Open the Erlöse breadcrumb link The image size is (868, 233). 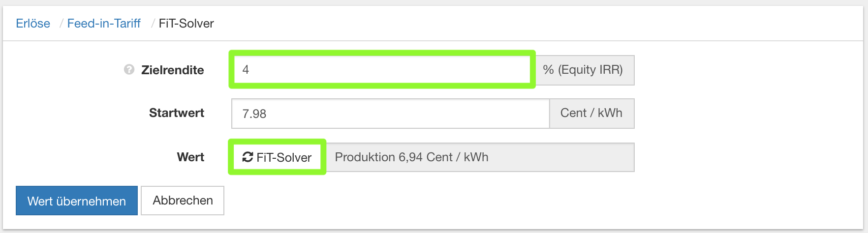click(x=33, y=24)
